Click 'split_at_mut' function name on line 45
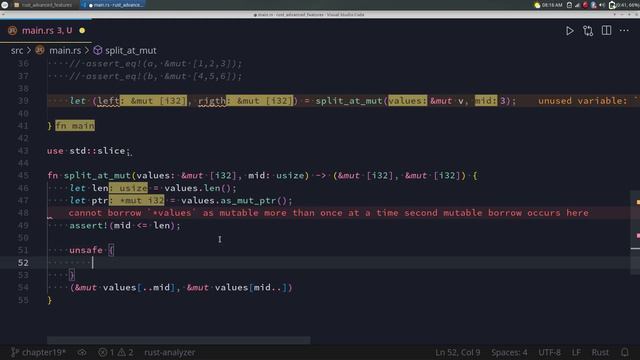The height and width of the screenshot is (360, 640). click(x=97, y=176)
